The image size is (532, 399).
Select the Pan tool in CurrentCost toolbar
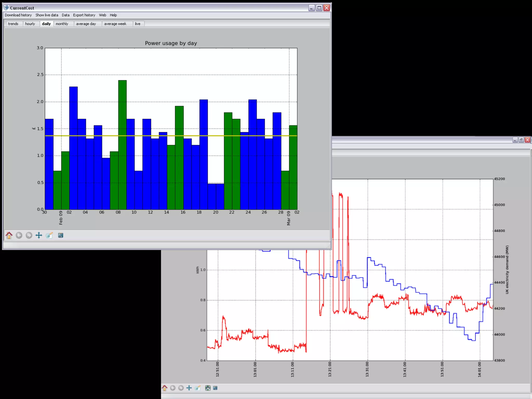click(39, 235)
